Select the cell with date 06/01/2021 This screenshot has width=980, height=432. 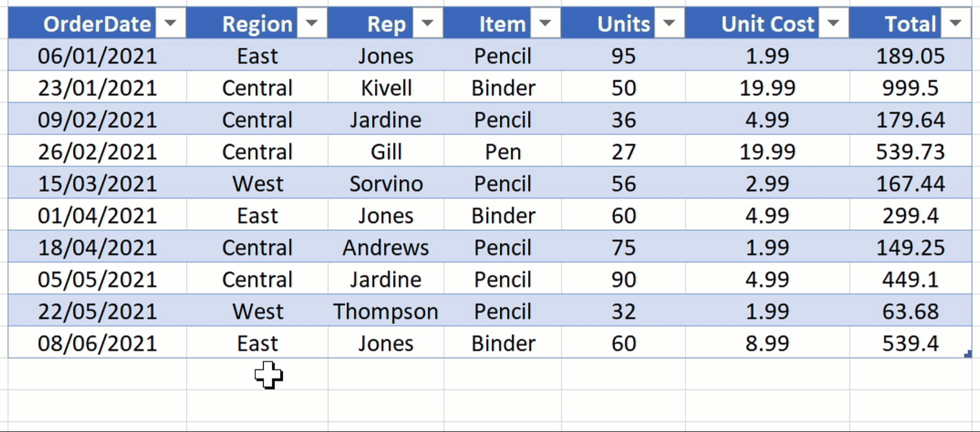[97, 56]
